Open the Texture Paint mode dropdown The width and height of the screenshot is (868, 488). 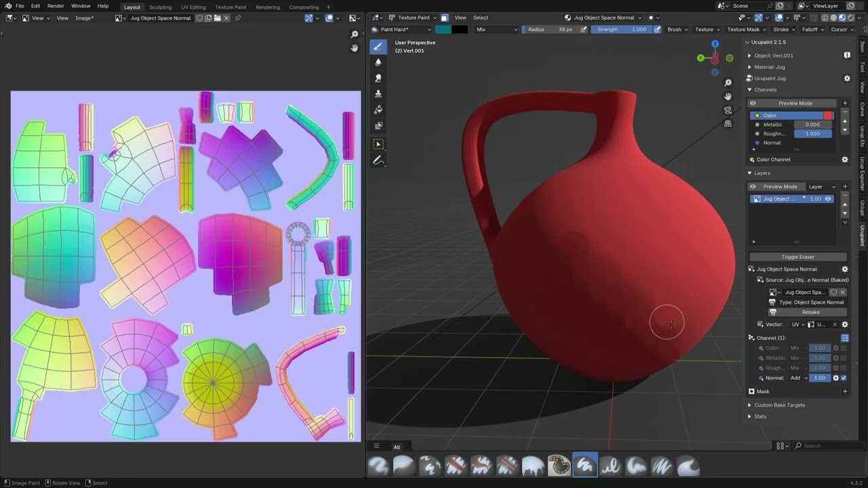413,18
